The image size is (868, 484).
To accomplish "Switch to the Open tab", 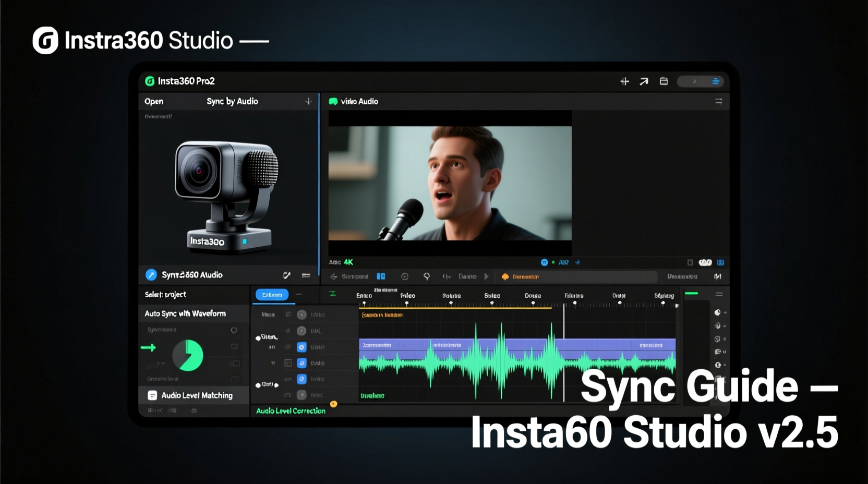I will 153,101.
